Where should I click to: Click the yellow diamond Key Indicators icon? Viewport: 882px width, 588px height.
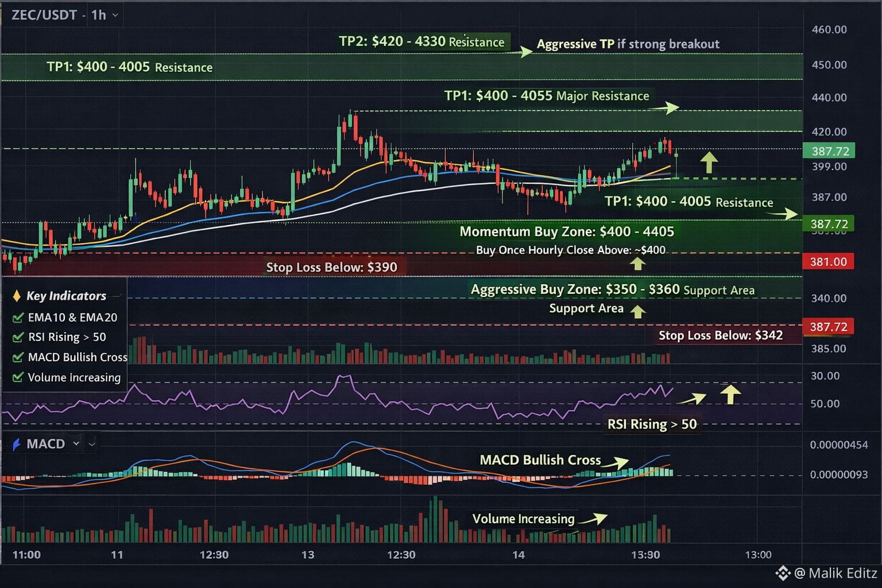17,296
